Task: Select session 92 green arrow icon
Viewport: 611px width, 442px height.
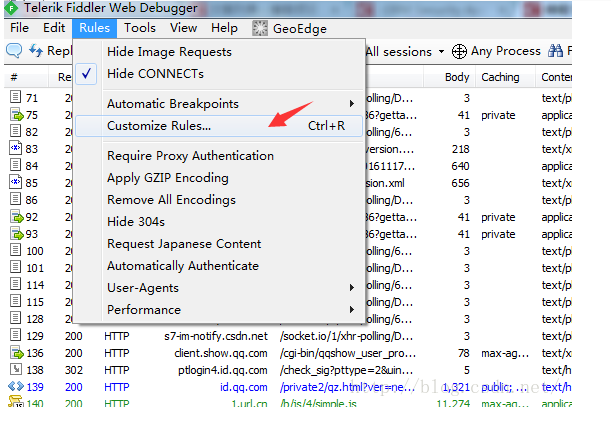Action: (x=16, y=216)
